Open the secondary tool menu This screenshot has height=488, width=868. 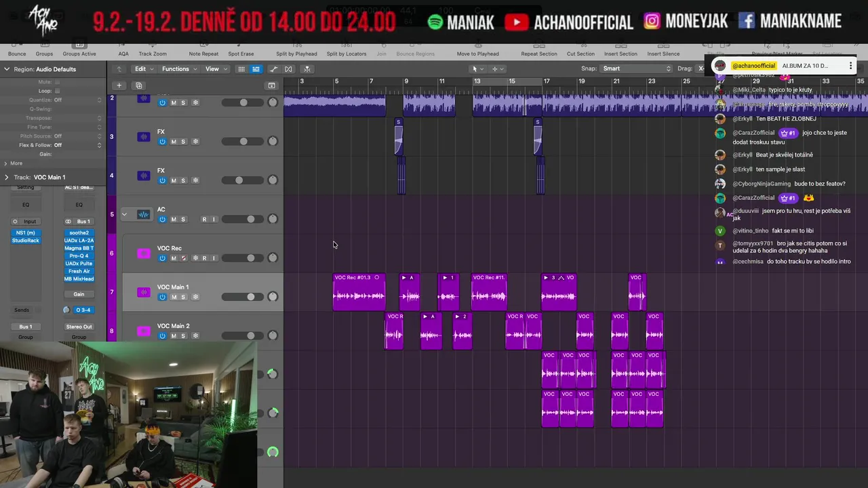(x=497, y=69)
